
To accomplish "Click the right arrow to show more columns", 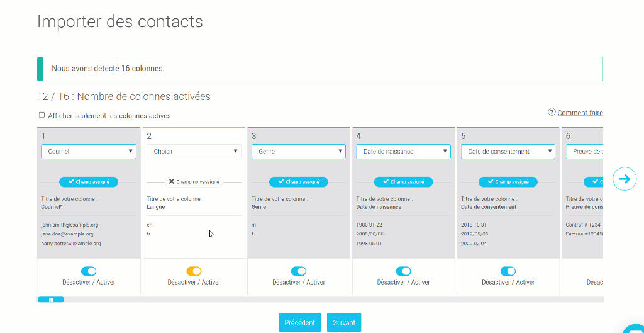I will 624,179.
